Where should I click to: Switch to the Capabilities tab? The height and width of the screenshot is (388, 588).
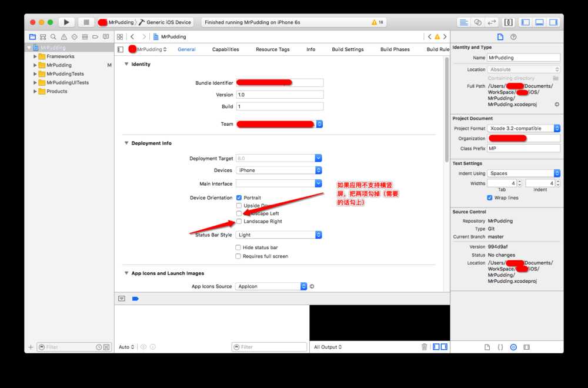coord(225,49)
